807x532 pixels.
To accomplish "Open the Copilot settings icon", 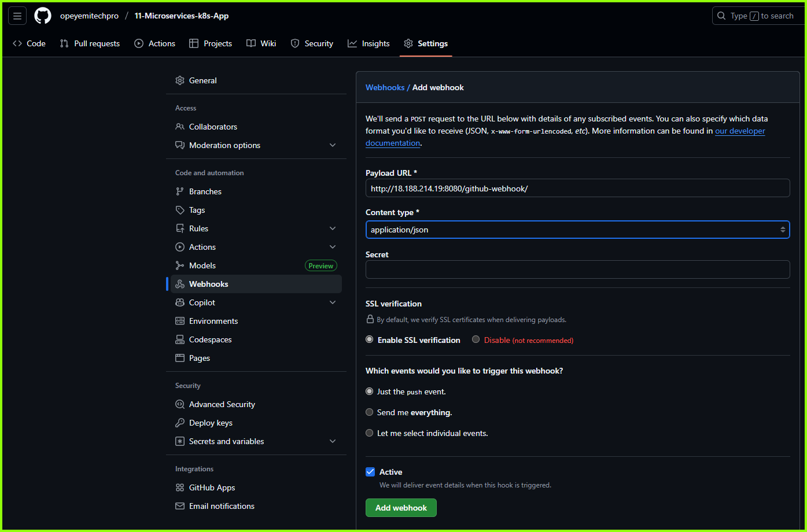I will click(180, 302).
